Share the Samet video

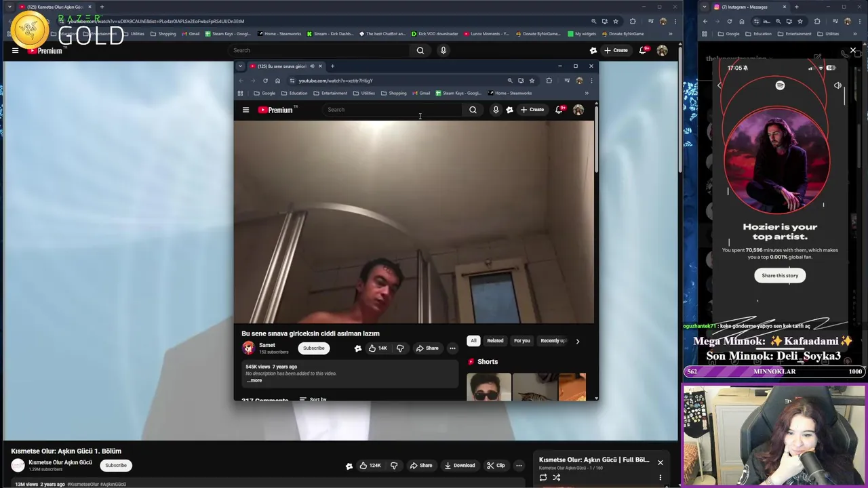(x=427, y=348)
